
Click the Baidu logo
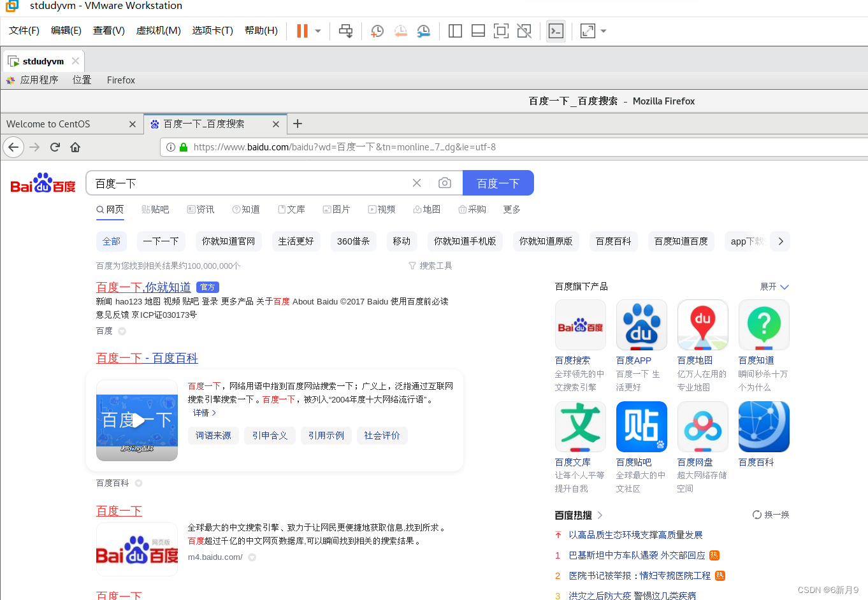[x=43, y=183]
